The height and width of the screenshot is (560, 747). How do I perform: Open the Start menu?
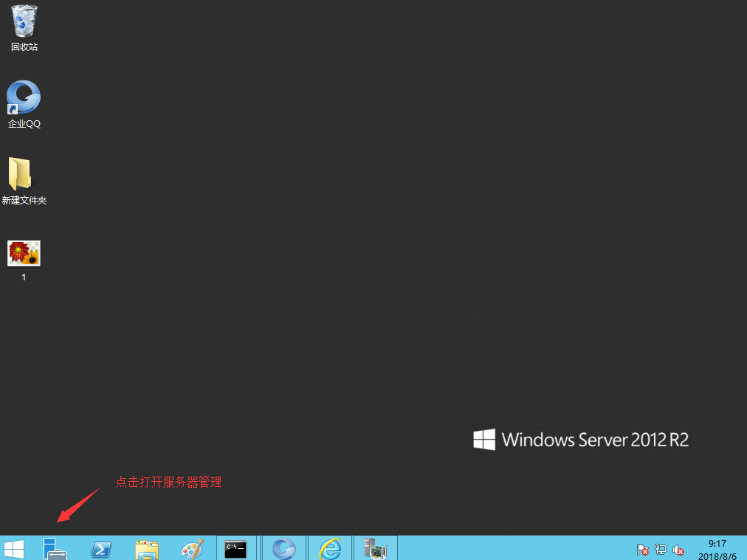click(14, 548)
